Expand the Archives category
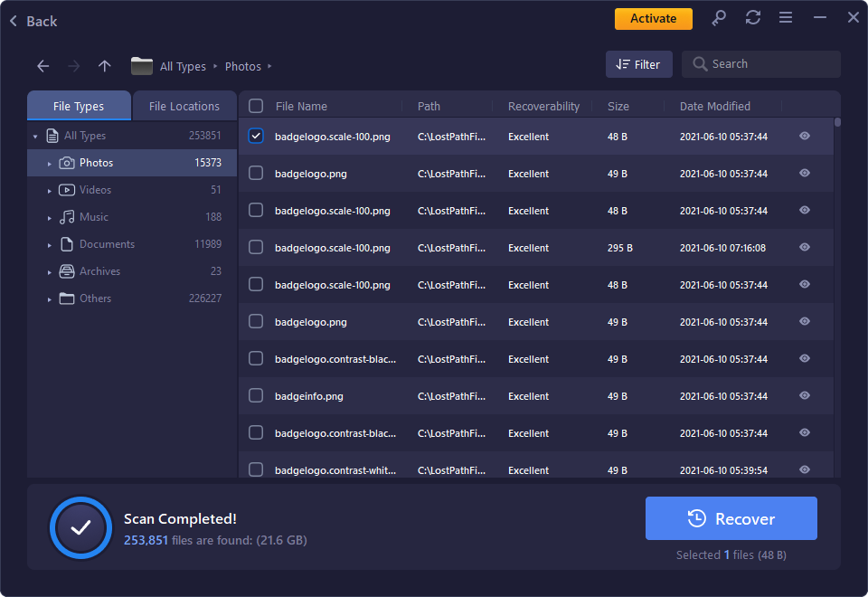 tap(50, 270)
